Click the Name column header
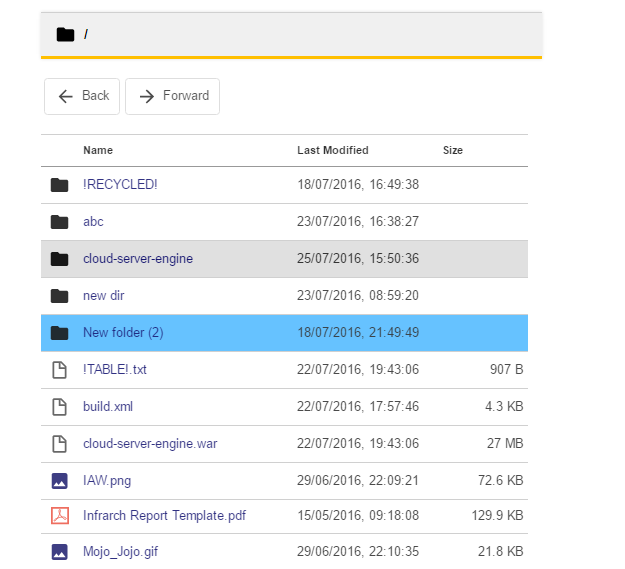The width and height of the screenshot is (625, 569). [98, 150]
